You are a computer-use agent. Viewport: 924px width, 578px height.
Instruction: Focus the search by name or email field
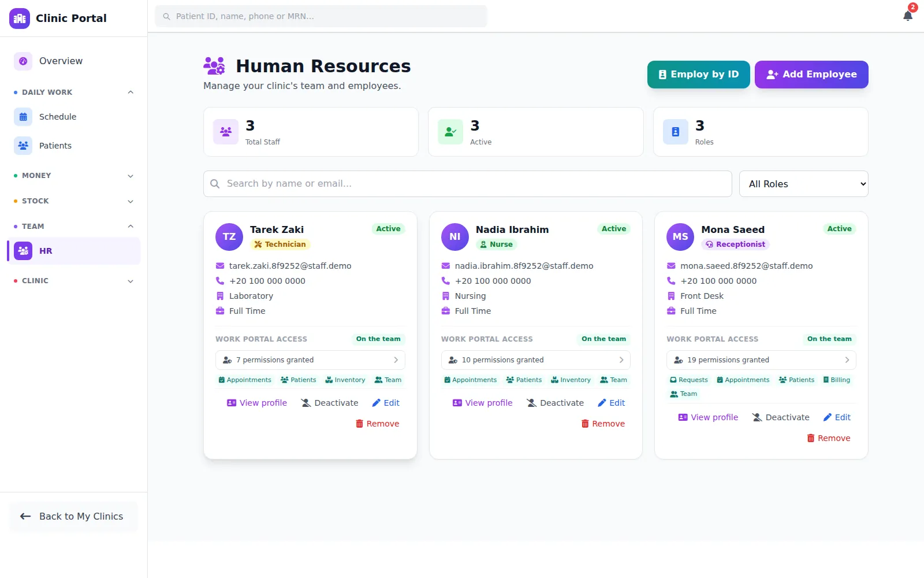tap(468, 184)
